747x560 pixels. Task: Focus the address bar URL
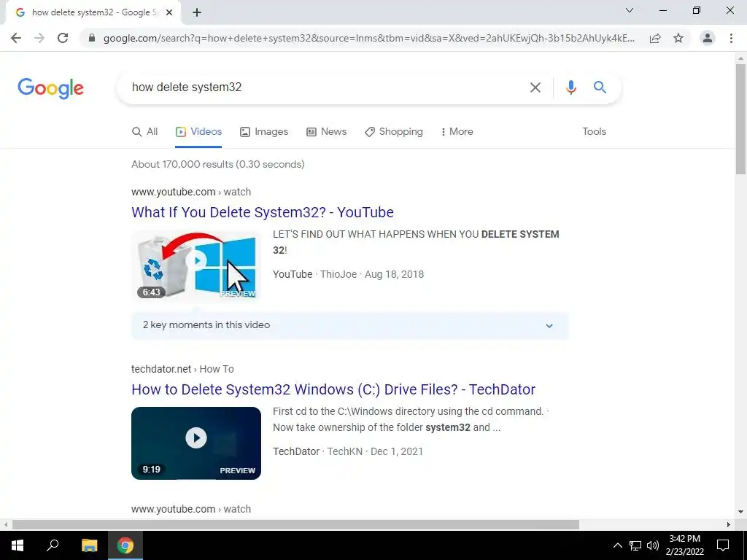(x=369, y=38)
